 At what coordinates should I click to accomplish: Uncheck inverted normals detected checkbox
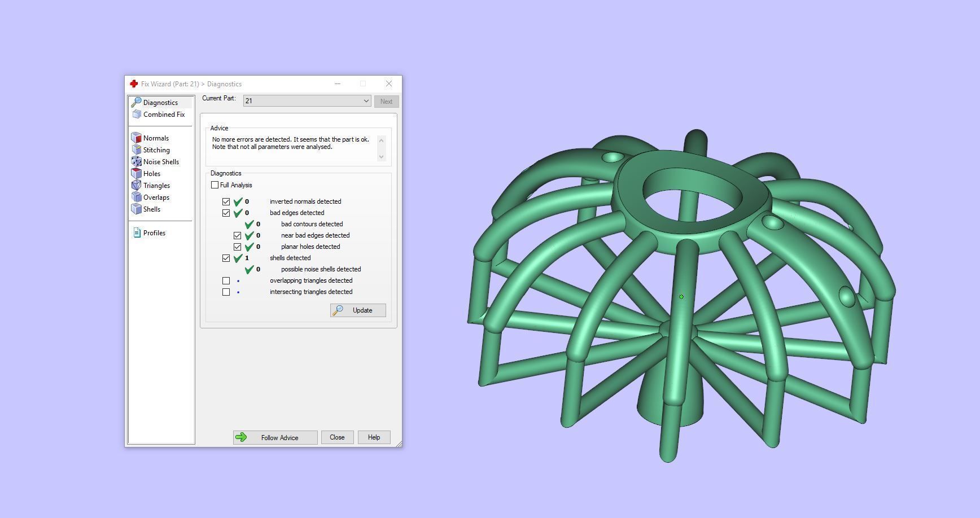[226, 201]
